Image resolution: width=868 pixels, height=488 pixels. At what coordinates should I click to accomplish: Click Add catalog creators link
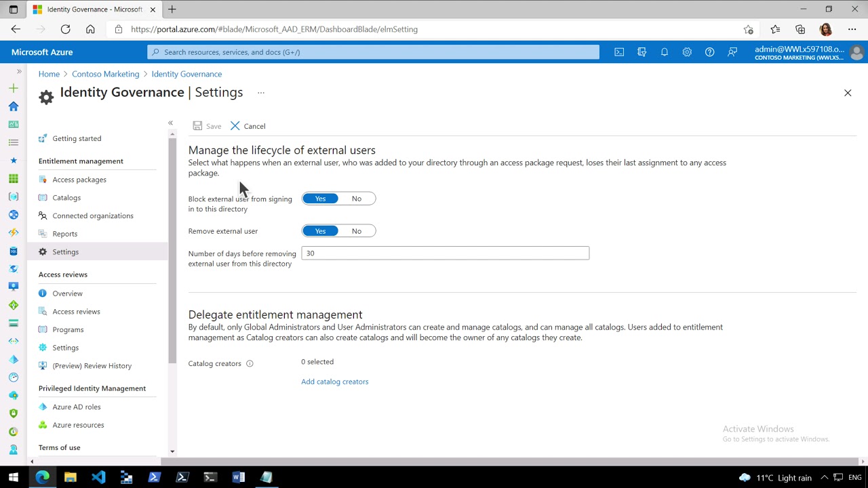(335, 382)
